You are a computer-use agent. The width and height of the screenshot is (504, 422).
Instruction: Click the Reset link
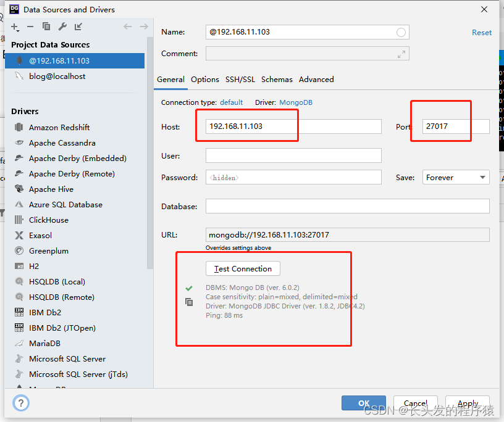(x=482, y=32)
